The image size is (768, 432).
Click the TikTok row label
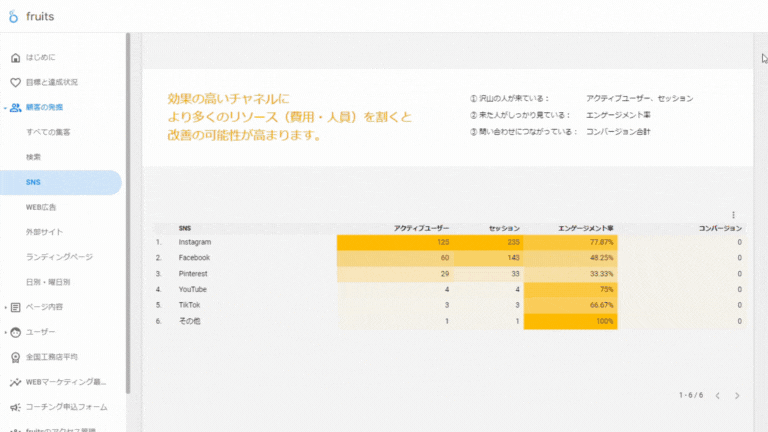coord(189,305)
